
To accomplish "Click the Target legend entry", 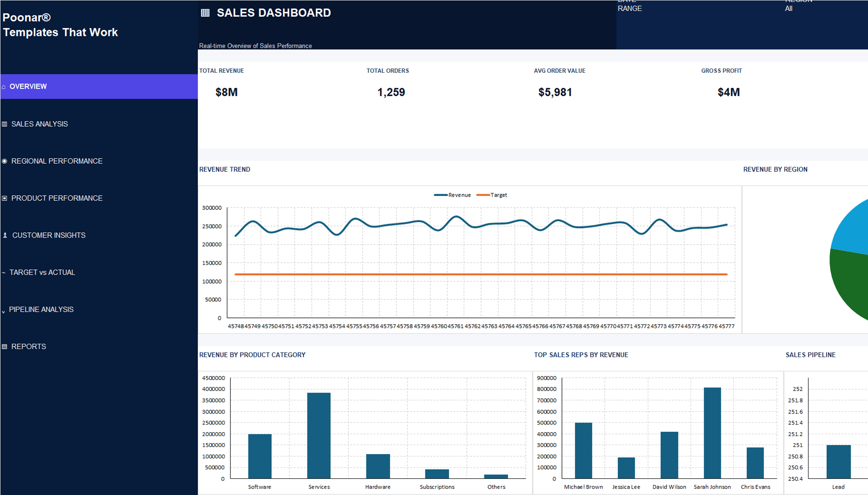I will click(x=492, y=195).
